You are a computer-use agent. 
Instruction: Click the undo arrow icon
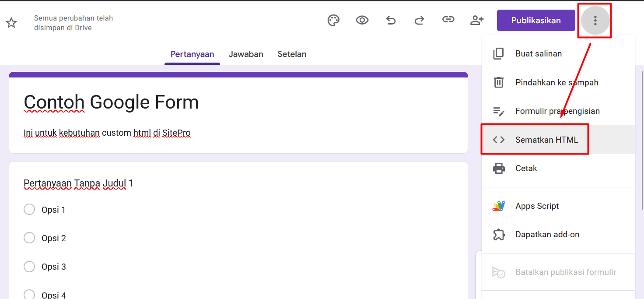pos(391,21)
